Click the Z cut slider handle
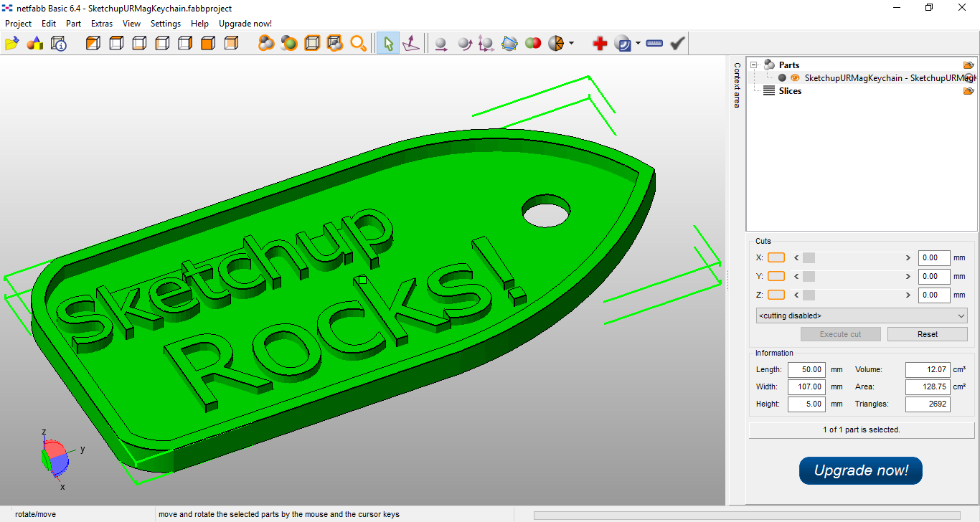Screen dimensions: 980x522 809,295
